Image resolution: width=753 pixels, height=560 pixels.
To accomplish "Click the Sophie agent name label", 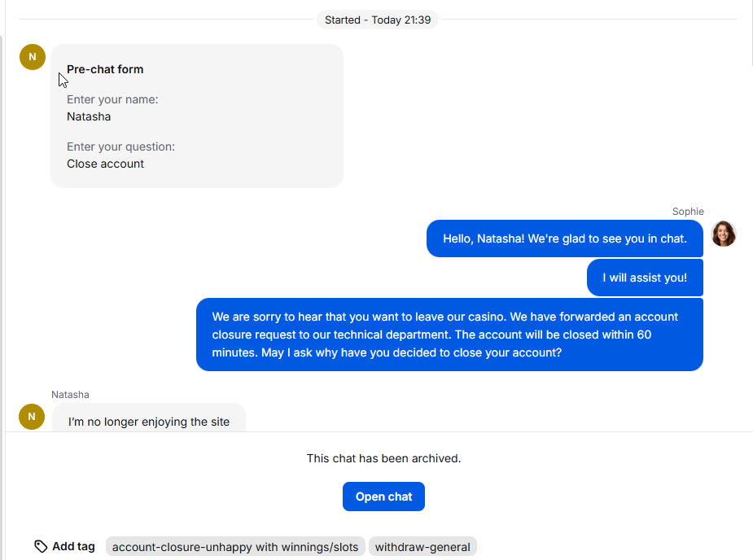I will coord(688,212).
